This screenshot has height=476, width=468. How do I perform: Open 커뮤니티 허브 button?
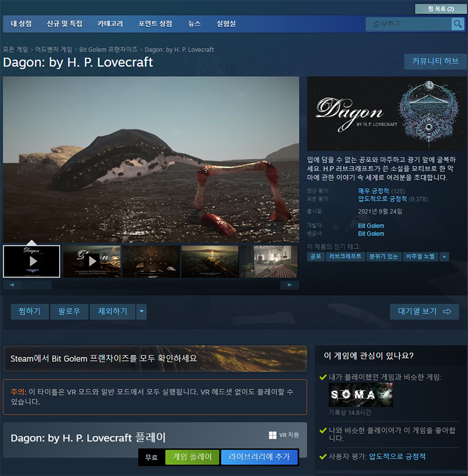[x=435, y=61]
